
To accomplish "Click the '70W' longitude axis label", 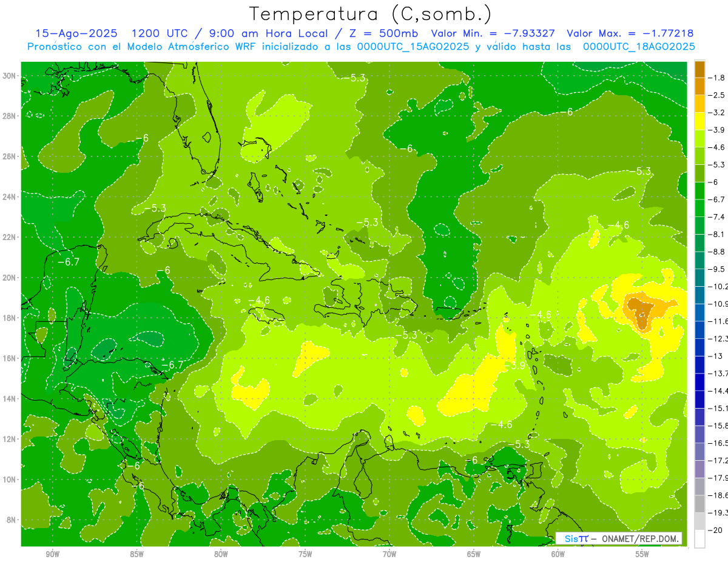I will [389, 554].
